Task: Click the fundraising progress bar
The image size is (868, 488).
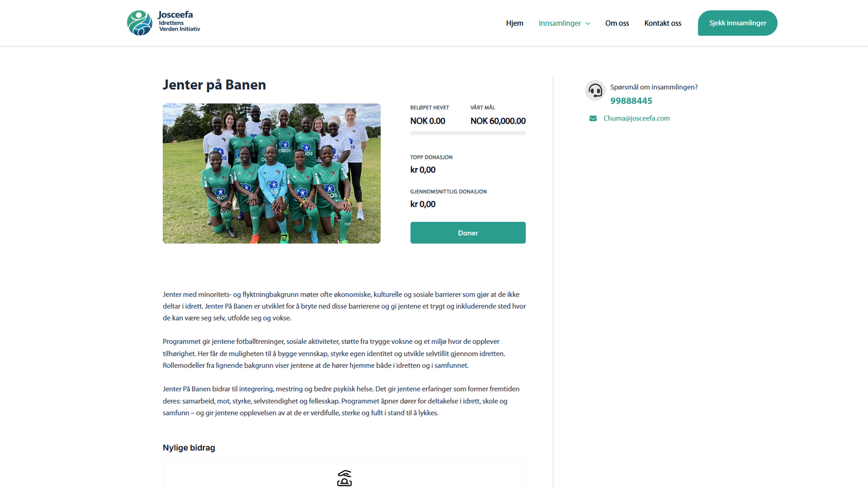Action: [x=468, y=133]
